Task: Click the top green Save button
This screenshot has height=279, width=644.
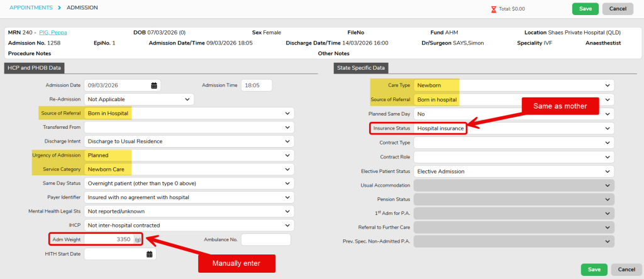Action: pos(585,9)
